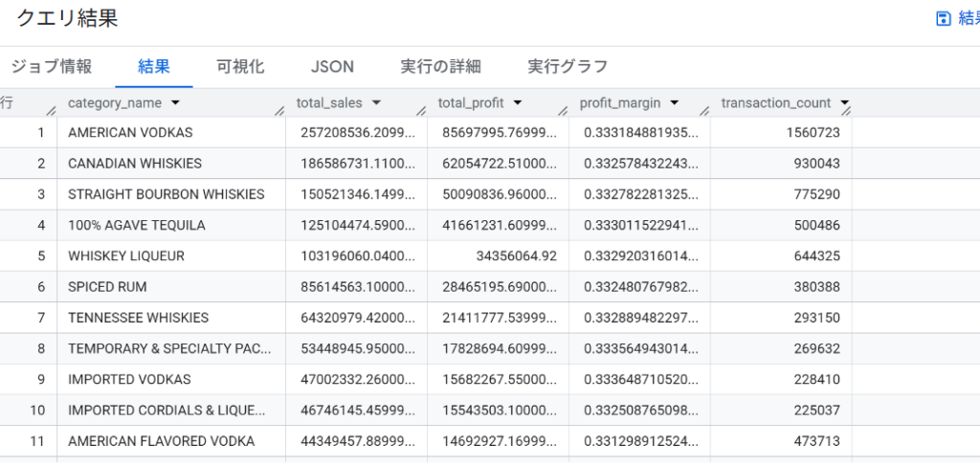Open total_profit column dropdown arrow
The image size is (980, 466).
point(517,102)
